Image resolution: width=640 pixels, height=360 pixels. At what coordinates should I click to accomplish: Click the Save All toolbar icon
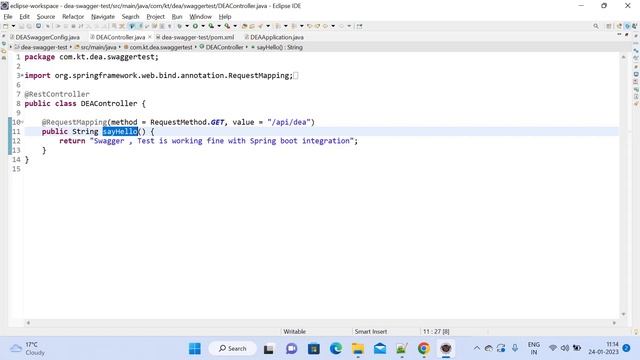coord(29,26)
